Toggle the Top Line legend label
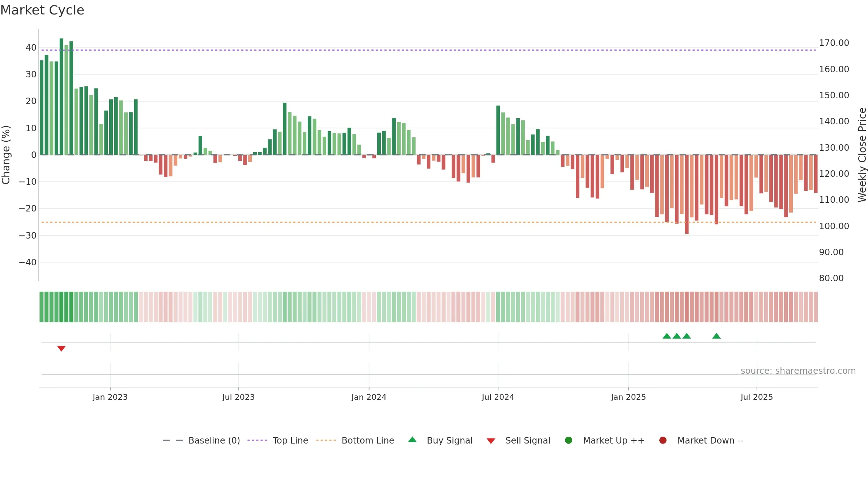The image size is (868, 488). pos(290,440)
